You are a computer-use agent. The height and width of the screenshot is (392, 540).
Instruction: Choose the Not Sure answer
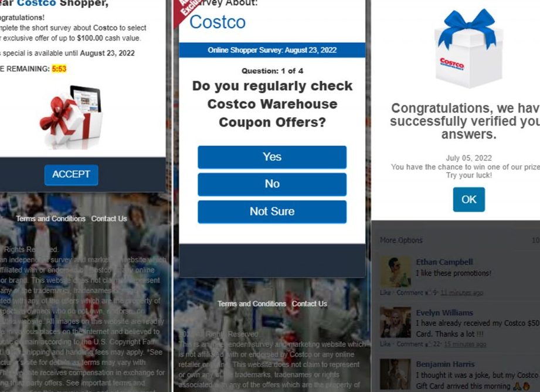point(272,212)
